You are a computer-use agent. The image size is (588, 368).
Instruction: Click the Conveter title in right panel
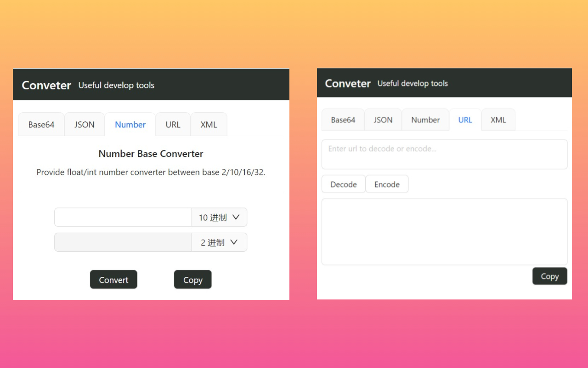(348, 84)
